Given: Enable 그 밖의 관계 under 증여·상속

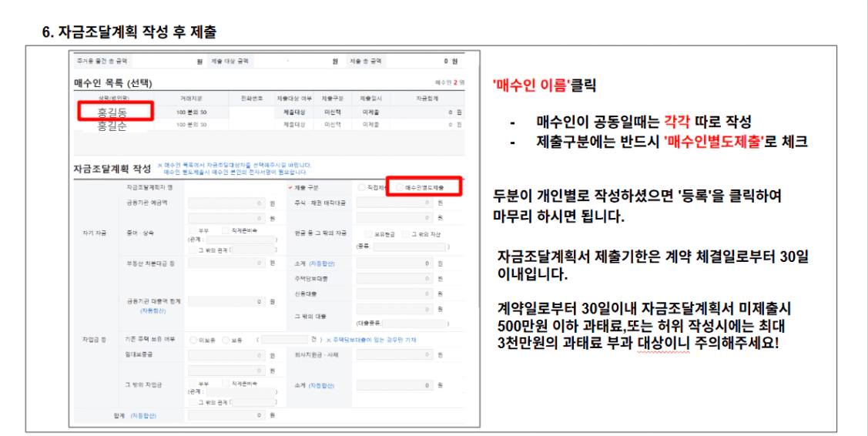Looking at the screenshot, I should click(x=193, y=250).
